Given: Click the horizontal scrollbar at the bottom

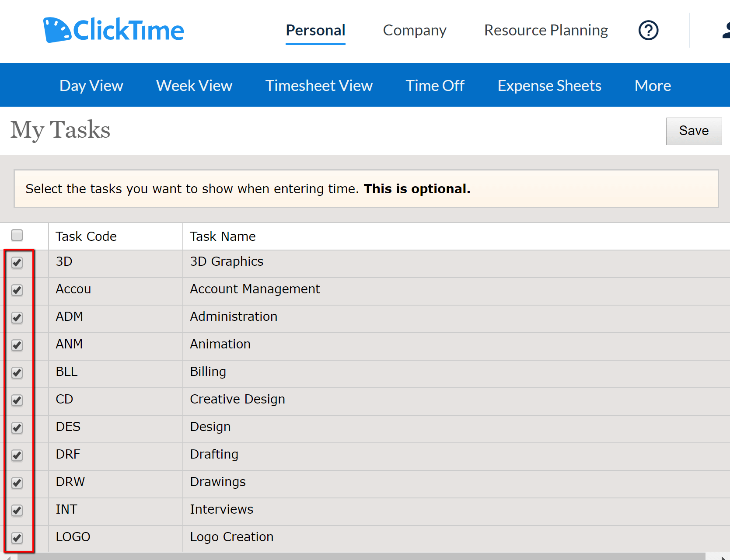Looking at the screenshot, I should 350,557.
